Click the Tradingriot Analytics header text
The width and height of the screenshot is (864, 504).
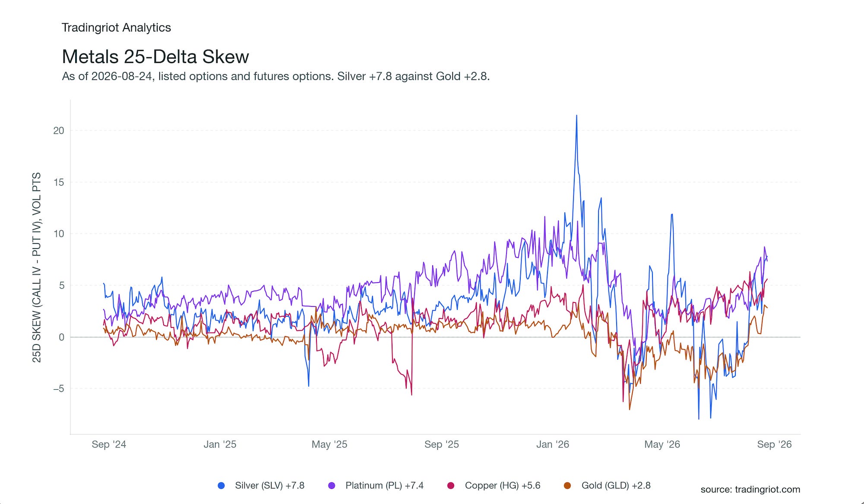pos(116,28)
